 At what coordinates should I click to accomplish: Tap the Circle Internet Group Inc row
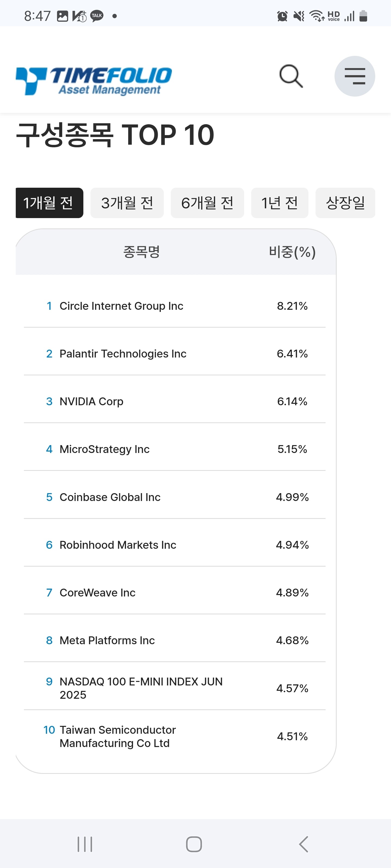[121, 306]
